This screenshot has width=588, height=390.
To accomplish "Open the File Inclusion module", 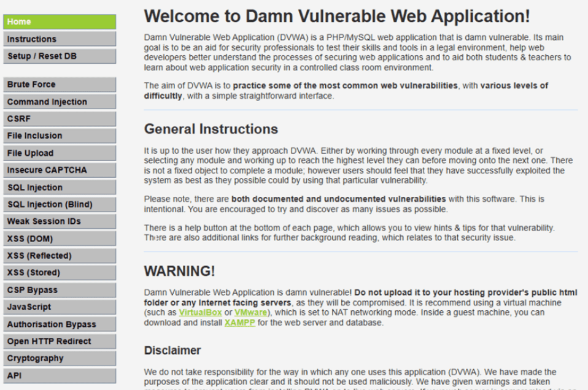I will [59, 136].
